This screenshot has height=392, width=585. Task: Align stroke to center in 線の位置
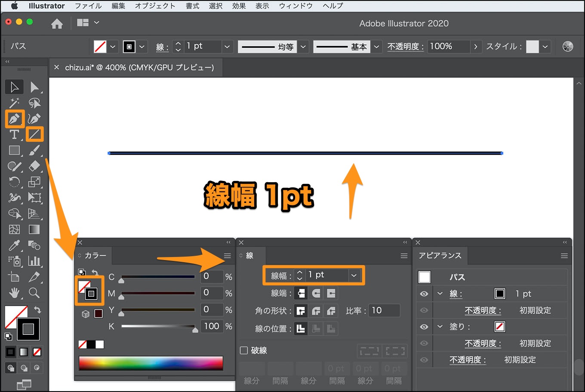pyautogui.click(x=301, y=328)
